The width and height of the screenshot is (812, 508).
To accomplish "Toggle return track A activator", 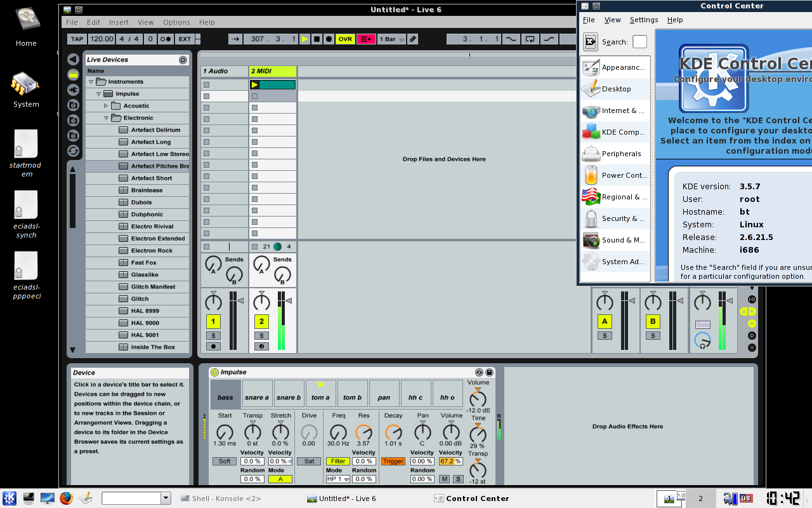I will 605,321.
